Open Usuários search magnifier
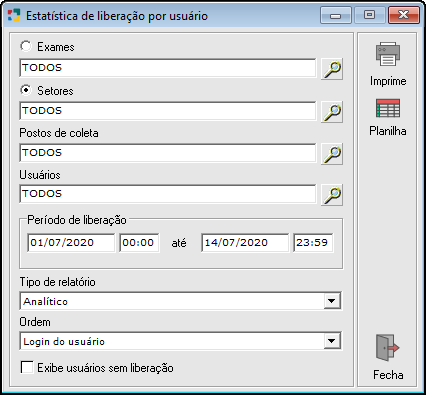The height and width of the screenshot is (395, 426). pyautogui.click(x=332, y=195)
